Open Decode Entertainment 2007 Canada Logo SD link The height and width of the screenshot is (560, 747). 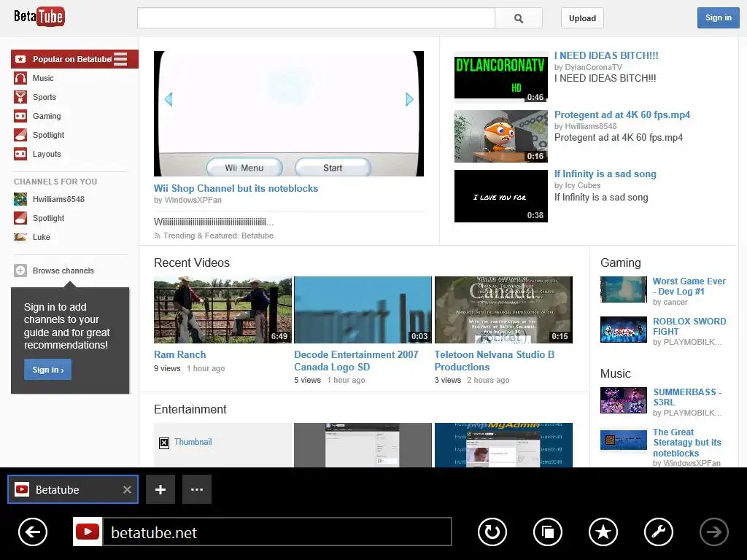(x=356, y=361)
